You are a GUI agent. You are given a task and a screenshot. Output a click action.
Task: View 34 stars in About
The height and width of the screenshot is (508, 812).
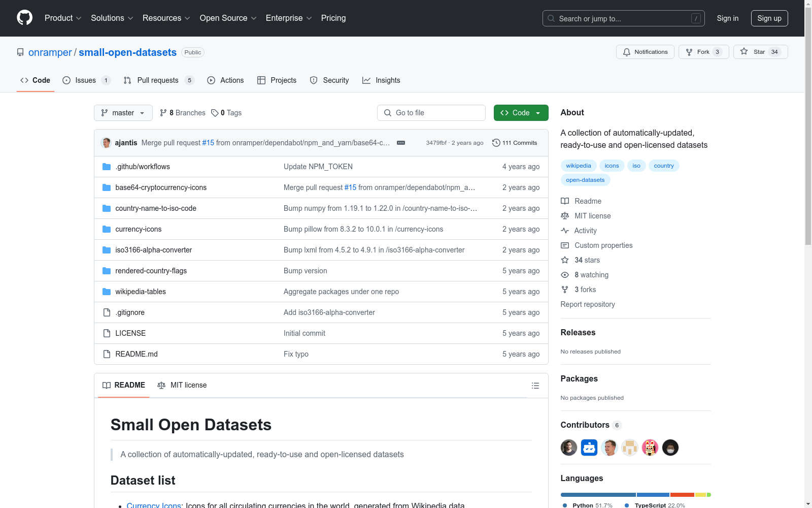click(581, 260)
